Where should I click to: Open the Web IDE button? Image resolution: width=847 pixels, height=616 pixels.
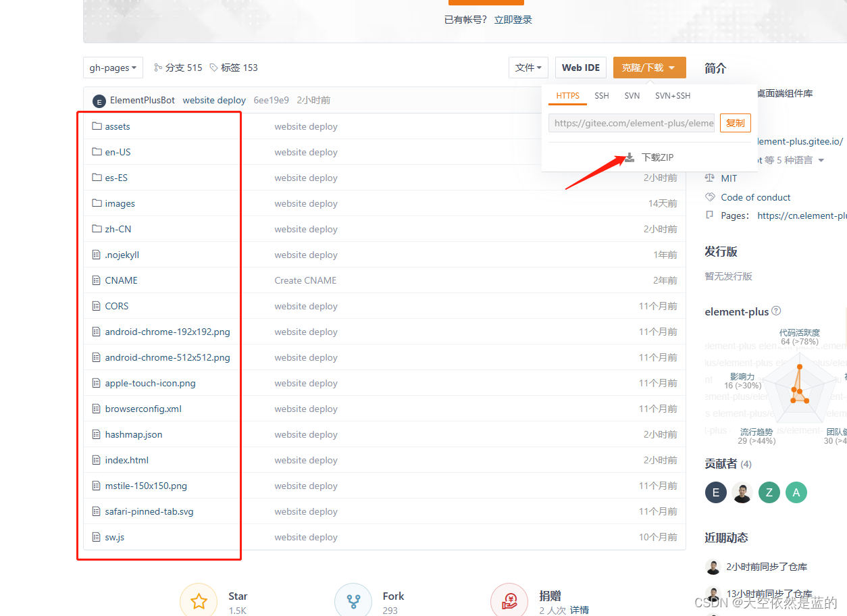(x=581, y=68)
